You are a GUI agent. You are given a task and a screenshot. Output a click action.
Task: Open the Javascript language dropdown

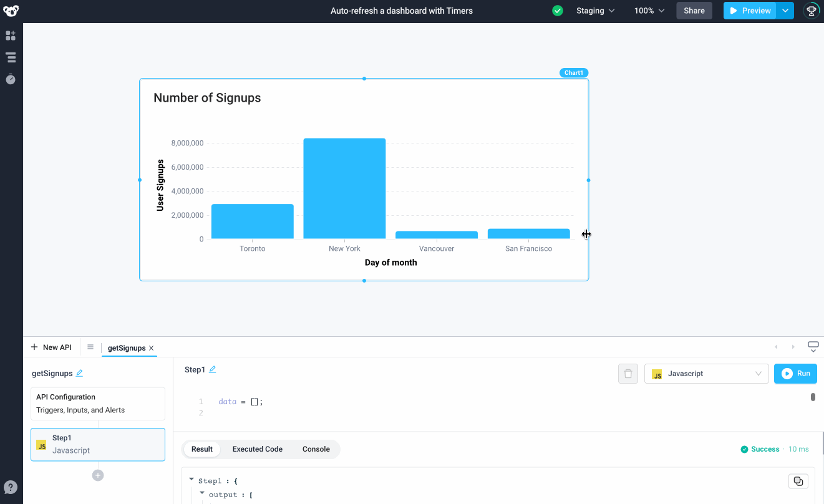706,373
